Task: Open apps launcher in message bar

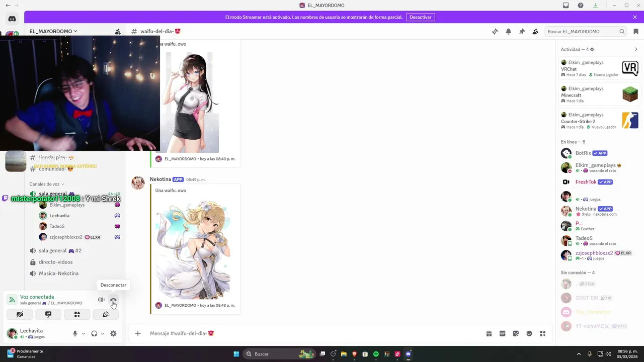Action: pyautogui.click(x=542, y=333)
